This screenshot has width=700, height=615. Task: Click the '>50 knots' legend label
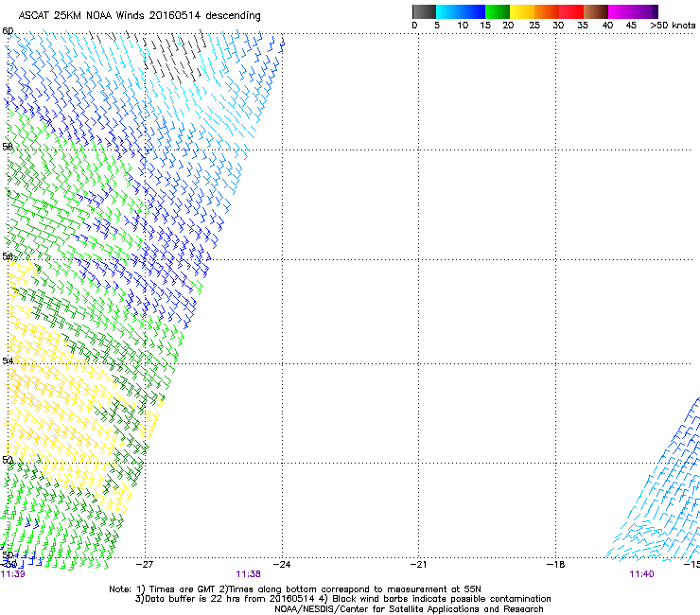point(673,26)
